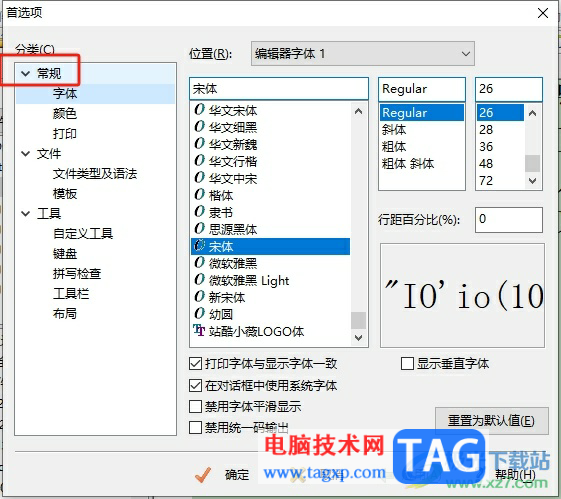Image resolution: width=561 pixels, height=499 pixels.
Task: Click the OpenType icon beside 微软雅黑 Light
Action: click(199, 280)
